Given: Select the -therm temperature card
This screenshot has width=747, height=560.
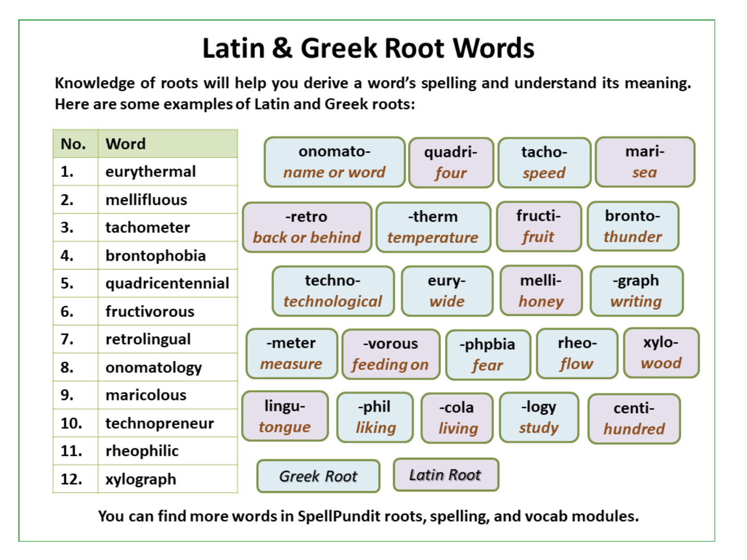Looking at the screenshot, I should click(433, 227).
